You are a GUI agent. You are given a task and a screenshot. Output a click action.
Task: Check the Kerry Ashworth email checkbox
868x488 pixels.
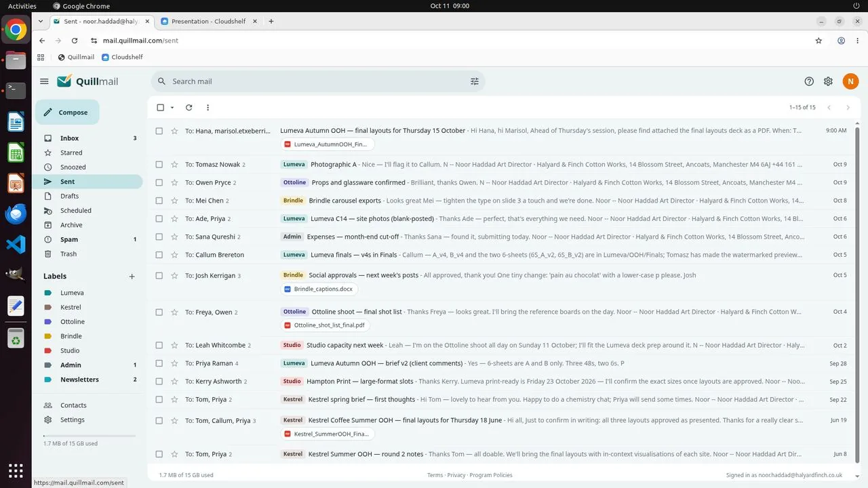tap(159, 382)
